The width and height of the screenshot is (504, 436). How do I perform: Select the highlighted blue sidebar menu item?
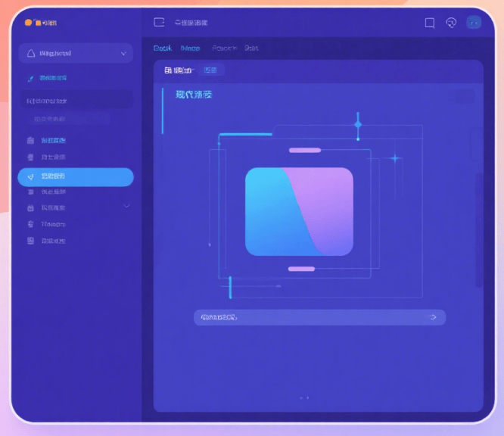click(x=76, y=177)
